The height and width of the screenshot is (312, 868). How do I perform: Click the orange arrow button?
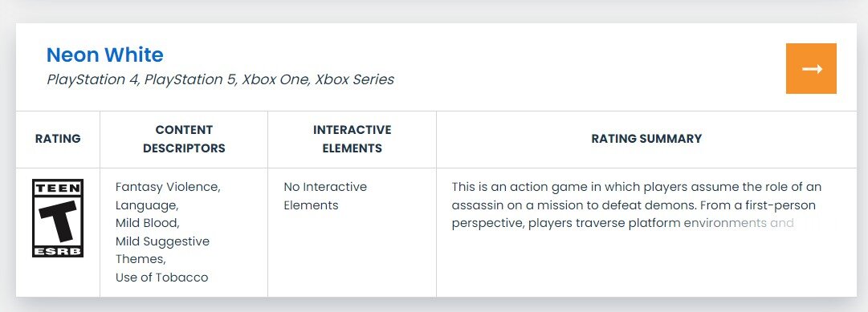[x=811, y=69]
